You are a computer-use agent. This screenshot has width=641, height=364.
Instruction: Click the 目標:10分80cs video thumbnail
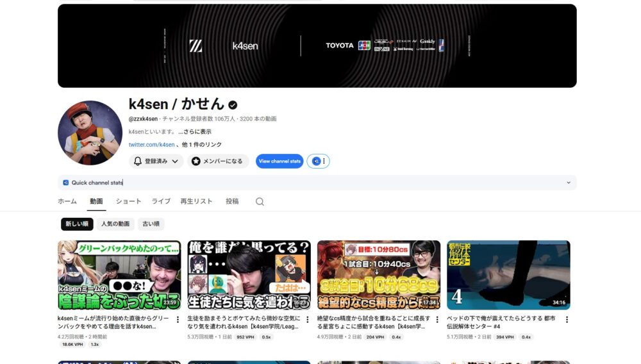pyautogui.click(x=379, y=275)
